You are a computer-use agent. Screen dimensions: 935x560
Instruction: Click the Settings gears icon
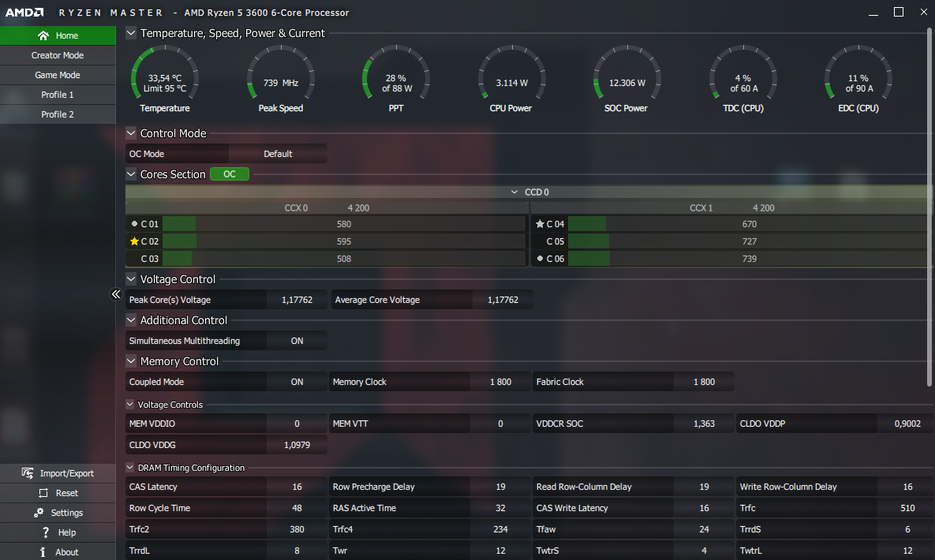tap(39, 513)
